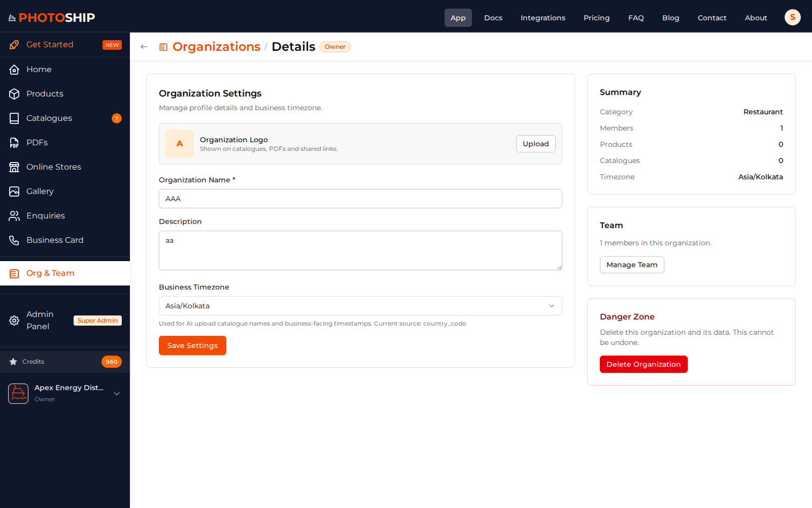This screenshot has height=508, width=812.
Task: Select Org & Team in sidebar
Action: pos(65,273)
